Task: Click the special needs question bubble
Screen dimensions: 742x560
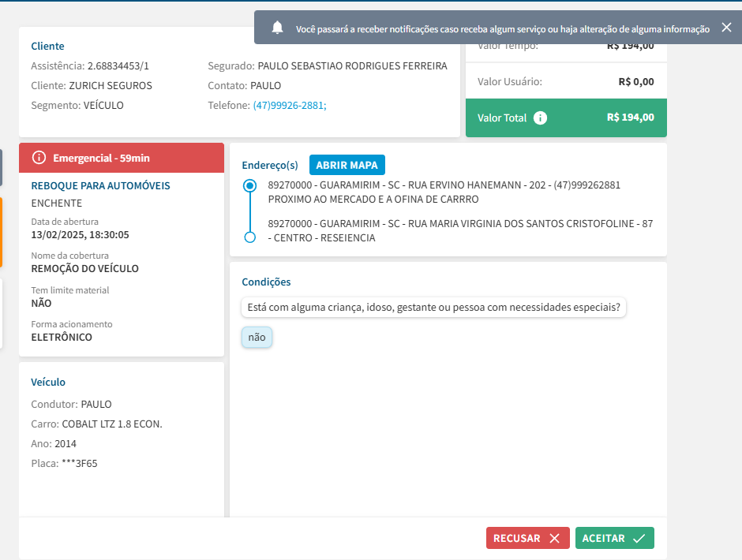Action: [433, 308]
